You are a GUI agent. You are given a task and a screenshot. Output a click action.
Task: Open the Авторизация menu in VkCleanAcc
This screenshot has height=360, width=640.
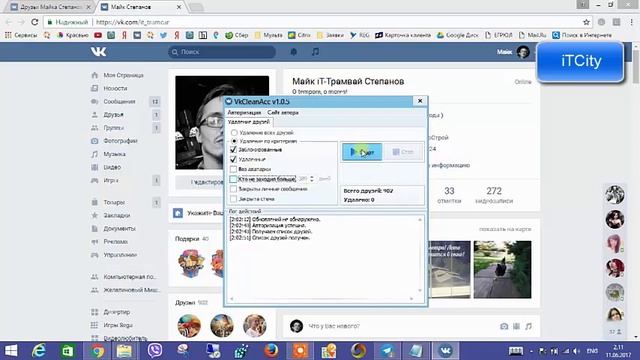click(x=244, y=112)
